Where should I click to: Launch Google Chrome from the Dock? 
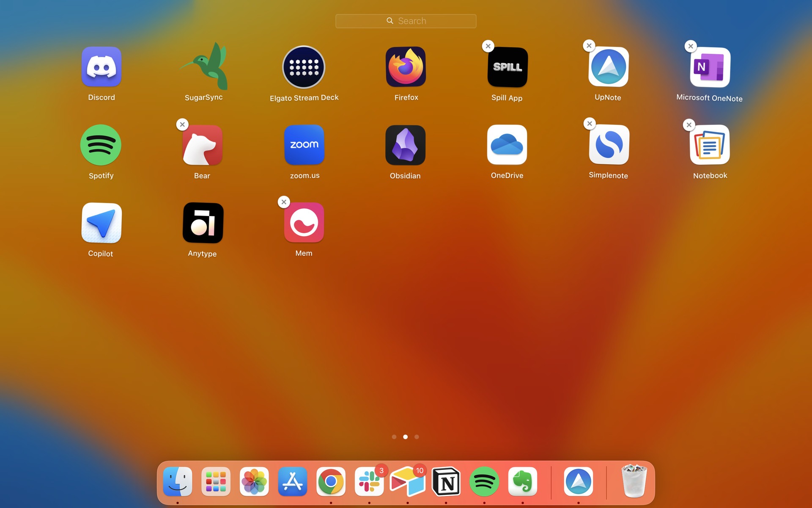point(331,481)
